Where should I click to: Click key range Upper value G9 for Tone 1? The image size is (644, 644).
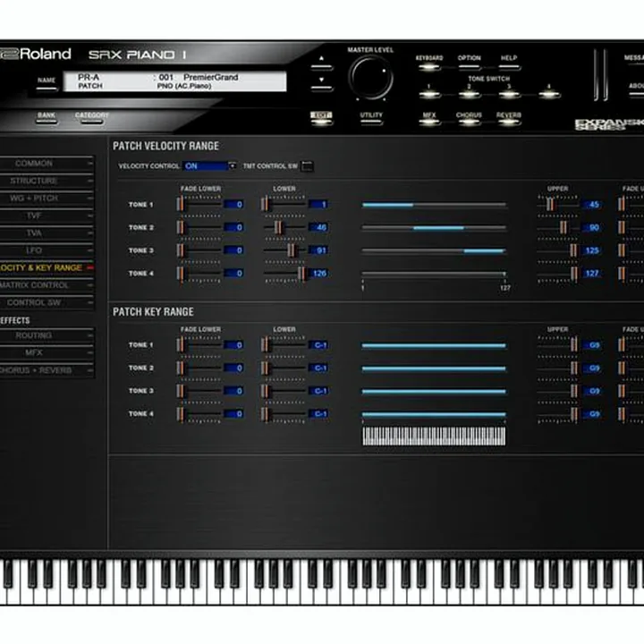(x=591, y=345)
